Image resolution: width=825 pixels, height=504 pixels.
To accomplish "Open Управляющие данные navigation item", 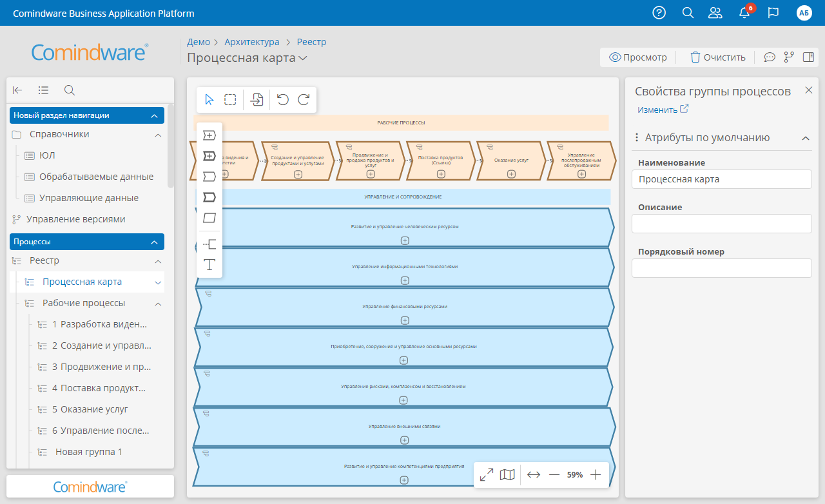I will [88, 198].
